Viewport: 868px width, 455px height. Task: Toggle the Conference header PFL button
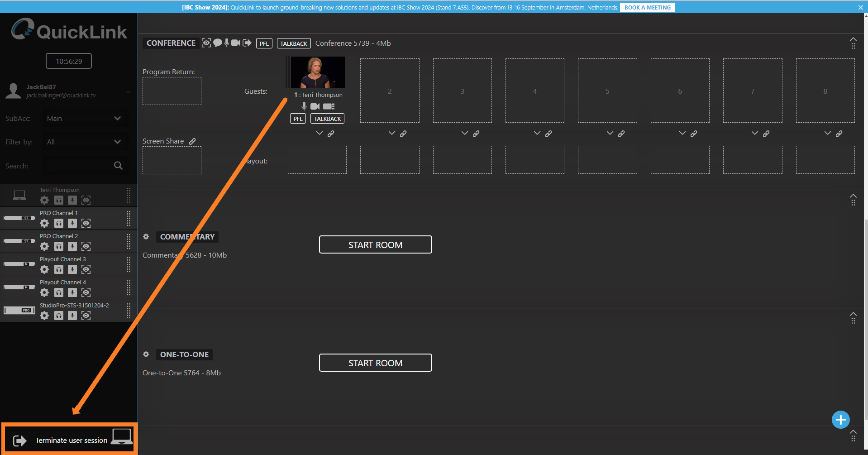pos(264,43)
